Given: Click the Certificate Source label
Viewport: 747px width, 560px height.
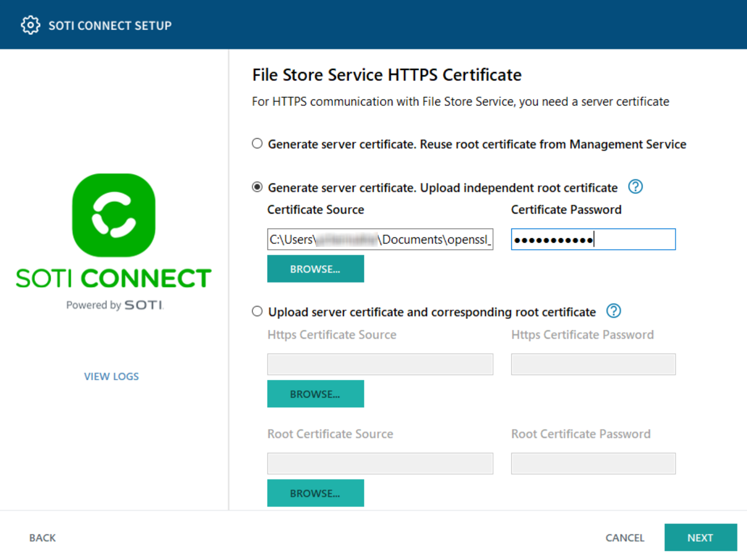Looking at the screenshot, I should (316, 210).
